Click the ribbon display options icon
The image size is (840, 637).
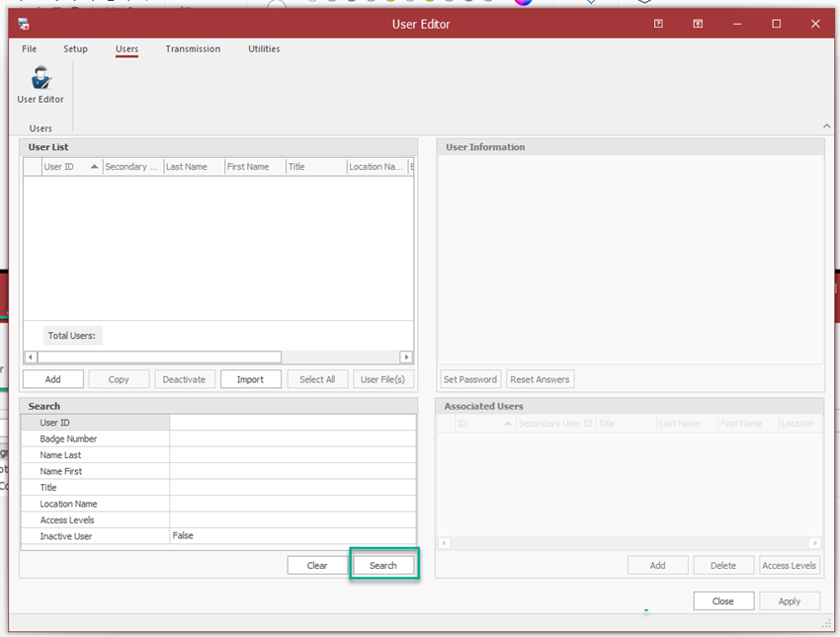pos(698,24)
